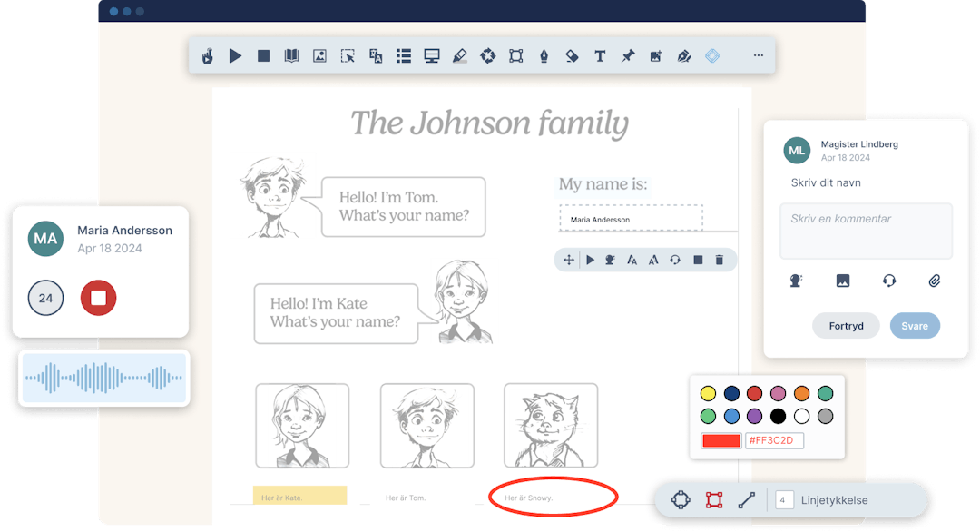The image size is (980, 532).
Task: Edit the #FF3C2D hex color field
Action: [x=776, y=440]
